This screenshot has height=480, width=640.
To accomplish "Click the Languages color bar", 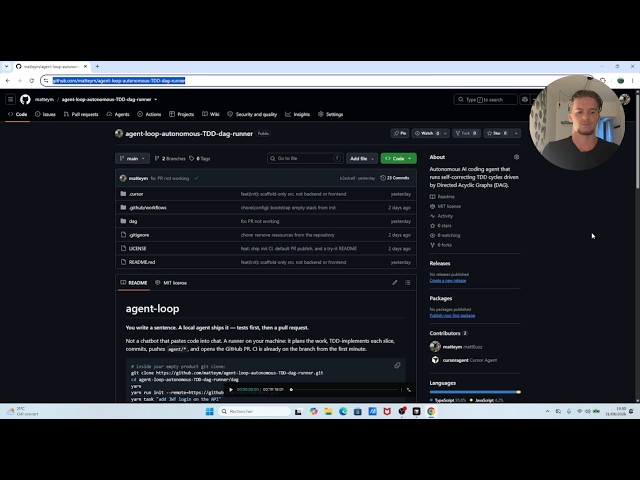I will [475, 392].
